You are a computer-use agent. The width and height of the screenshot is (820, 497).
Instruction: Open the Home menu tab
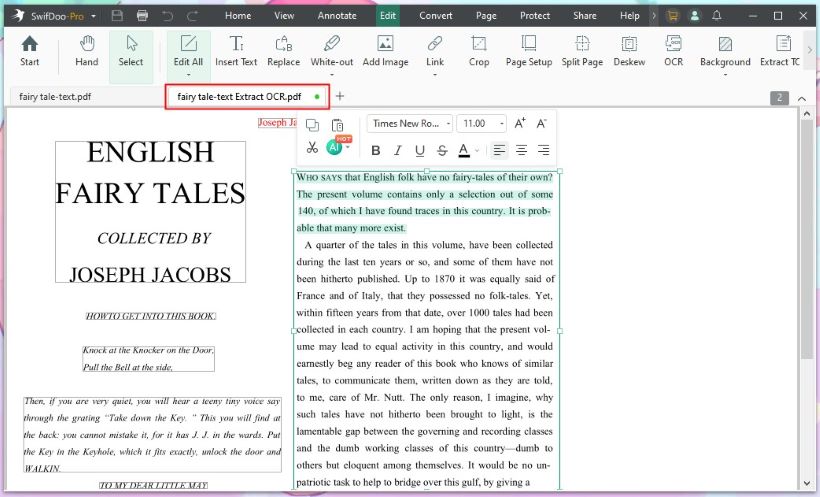click(238, 16)
